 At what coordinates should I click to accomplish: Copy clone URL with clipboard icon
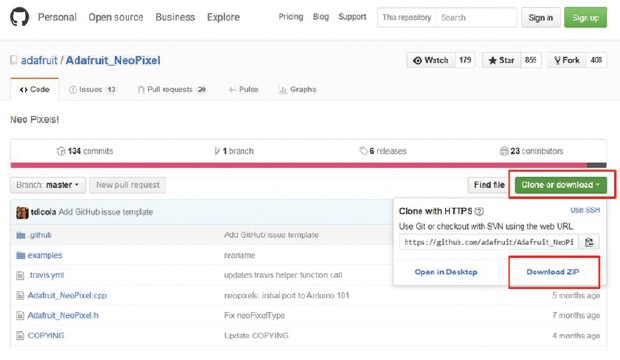(x=589, y=242)
